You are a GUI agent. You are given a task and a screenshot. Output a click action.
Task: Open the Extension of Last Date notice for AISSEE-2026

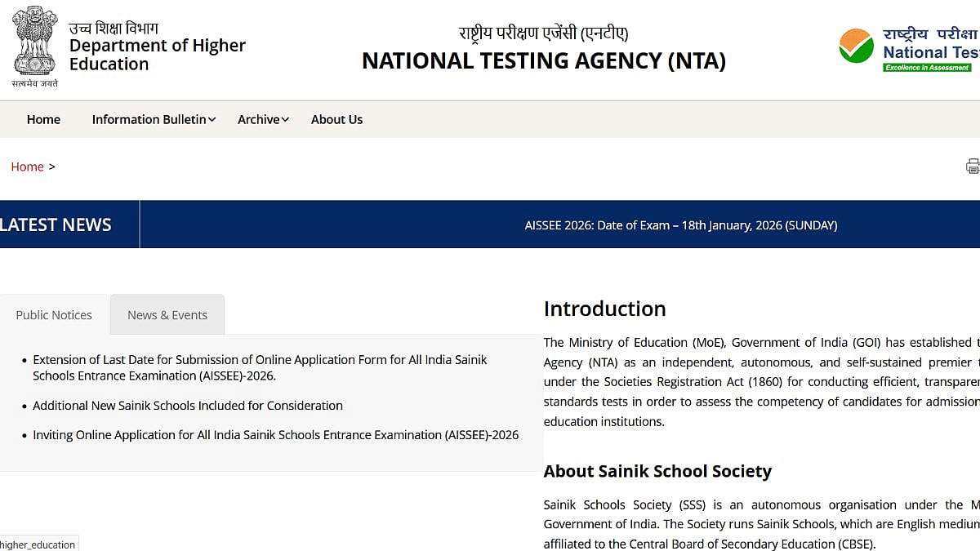[260, 367]
